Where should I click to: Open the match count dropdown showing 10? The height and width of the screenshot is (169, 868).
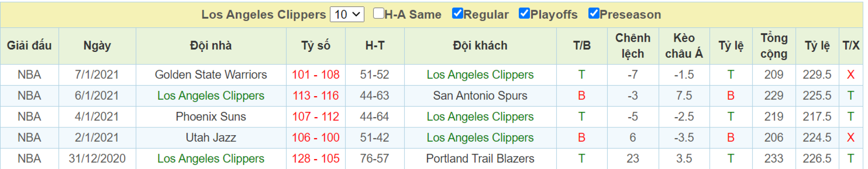(347, 14)
